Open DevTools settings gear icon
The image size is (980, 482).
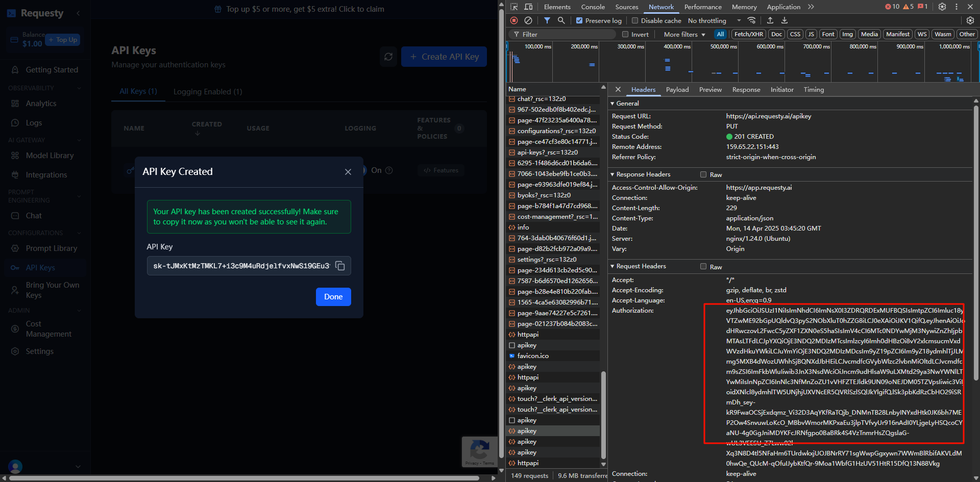(x=942, y=7)
